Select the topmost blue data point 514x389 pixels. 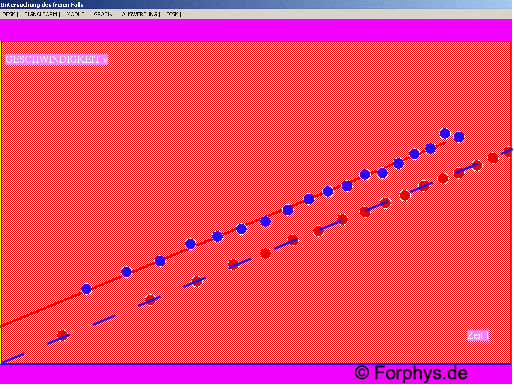click(445, 133)
